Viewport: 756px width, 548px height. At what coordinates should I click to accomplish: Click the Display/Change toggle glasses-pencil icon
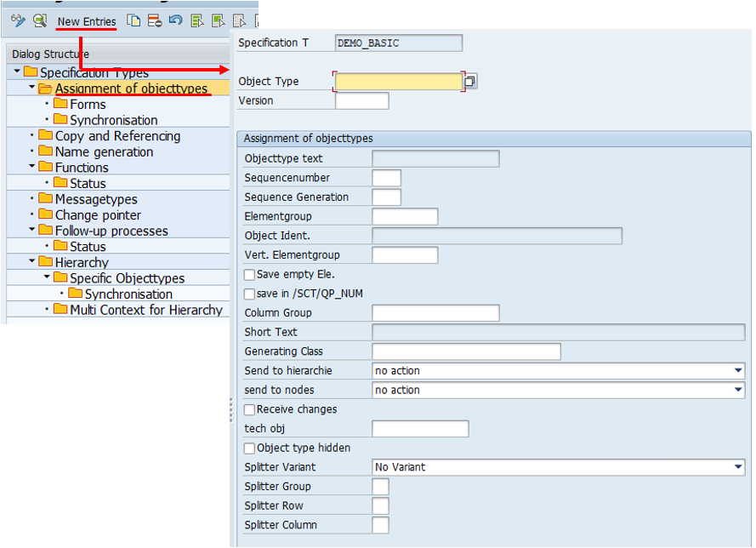(x=18, y=20)
